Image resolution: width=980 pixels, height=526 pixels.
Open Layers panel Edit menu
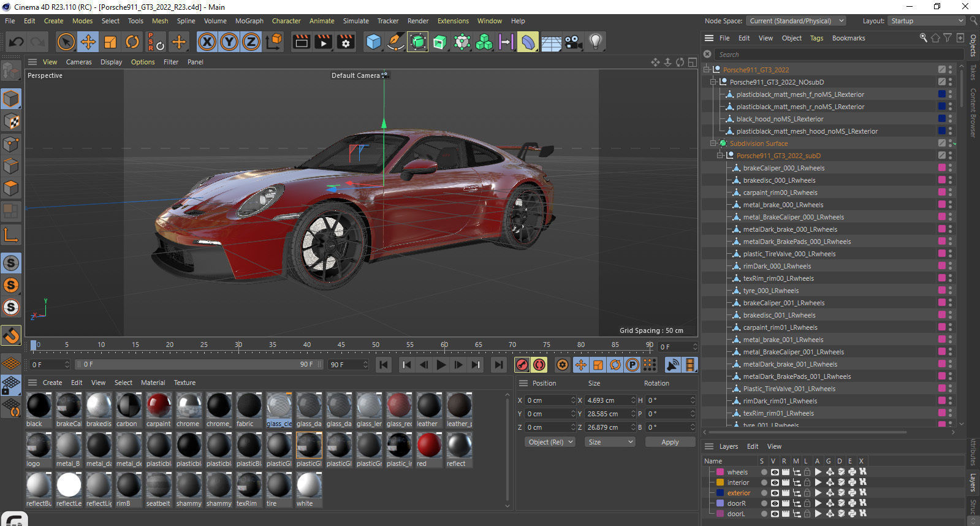pos(753,446)
